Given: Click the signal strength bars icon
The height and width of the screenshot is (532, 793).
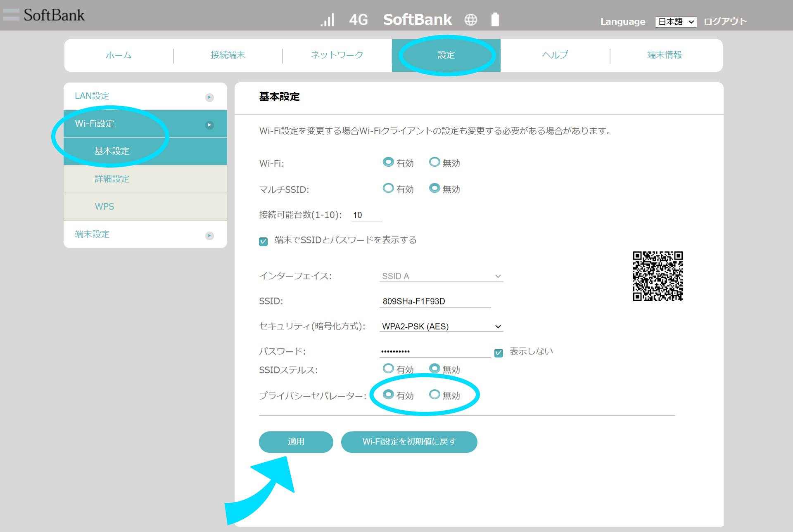Looking at the screenshot, I should [327, 19].
